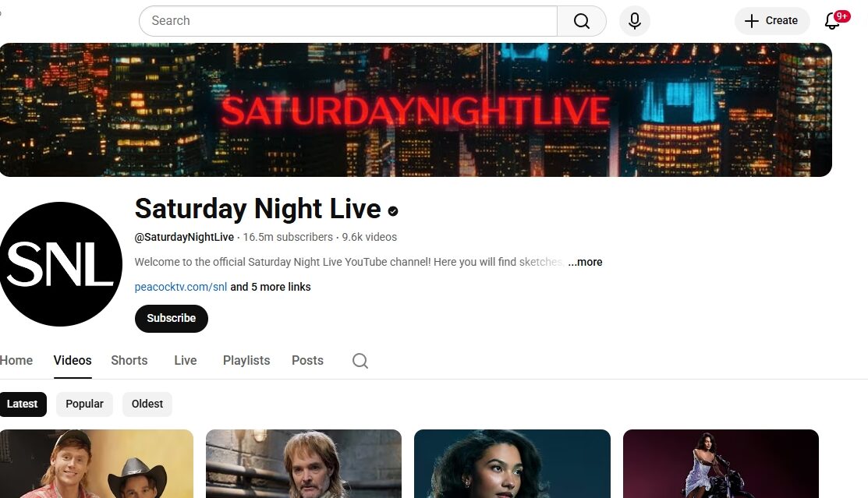This screenshot has width=868, height=498.
Task: Click into the Search input field
Action: click(x=348, y=21)
